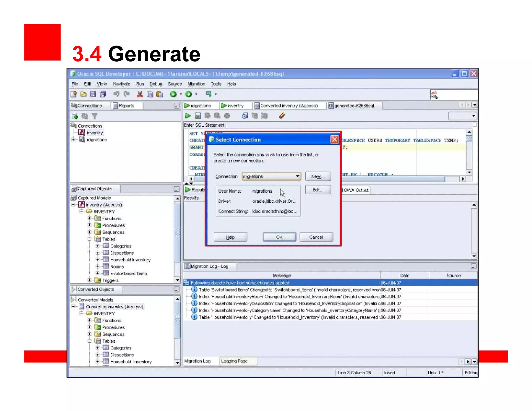Click the New file toolbar icon
The width and height of the screenshot is (532, 411).
(74, 94)
